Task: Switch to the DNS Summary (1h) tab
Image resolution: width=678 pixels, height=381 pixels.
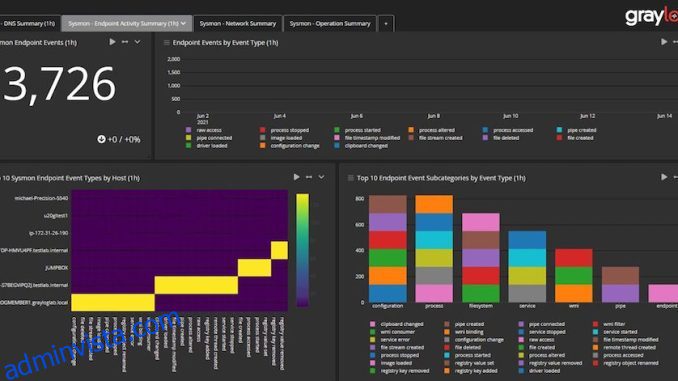Action: pos(29,24)
